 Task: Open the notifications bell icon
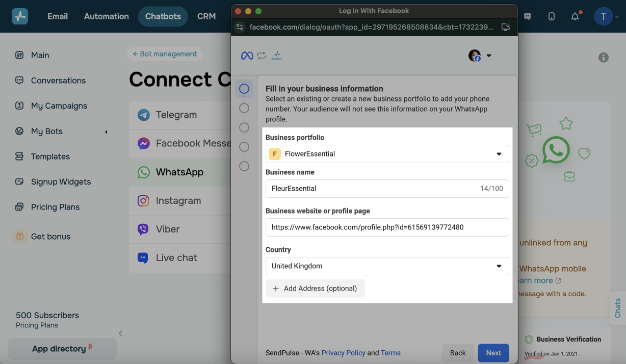tap(575, 16)
